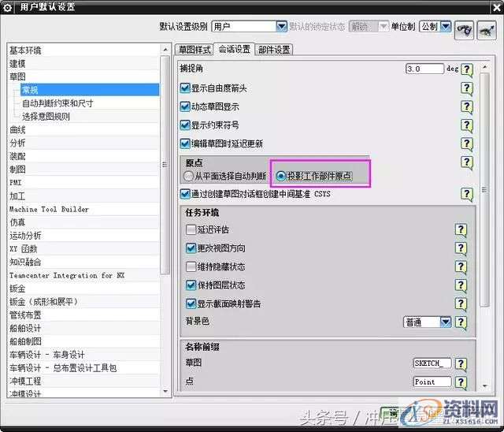Click the help icon for 编辑草图时延迟更新
The image size is (504, 432).
[x=466, y=143]
